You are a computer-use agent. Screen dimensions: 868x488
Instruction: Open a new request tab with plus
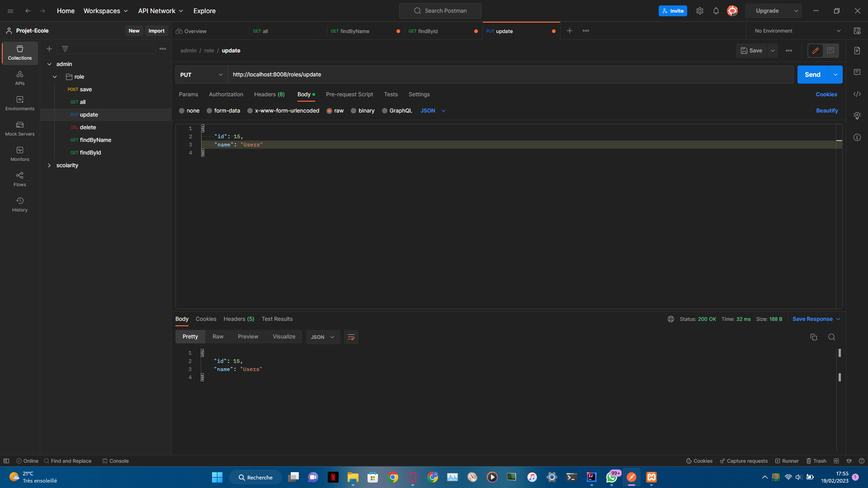tap(570, 31)
